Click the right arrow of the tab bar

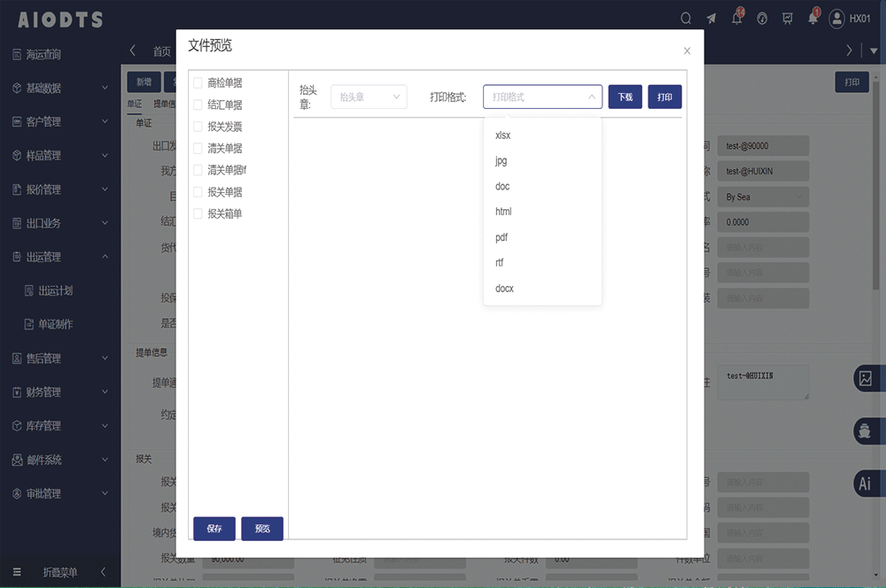(x=849, y=50)
